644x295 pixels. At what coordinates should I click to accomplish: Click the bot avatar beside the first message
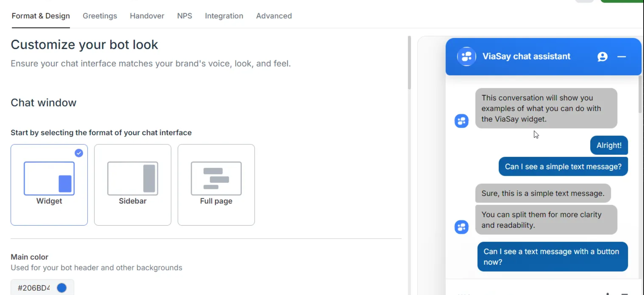click(462, 121)
